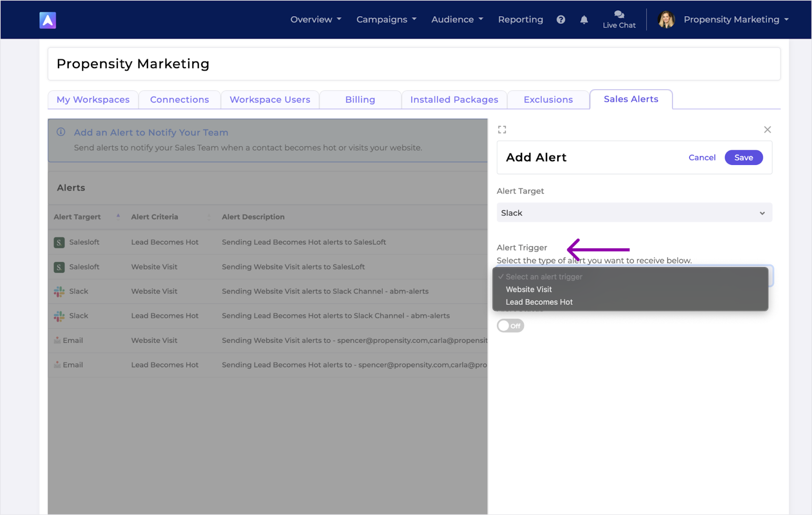Open the Campaigns dropdown menu

pos(386,20)
